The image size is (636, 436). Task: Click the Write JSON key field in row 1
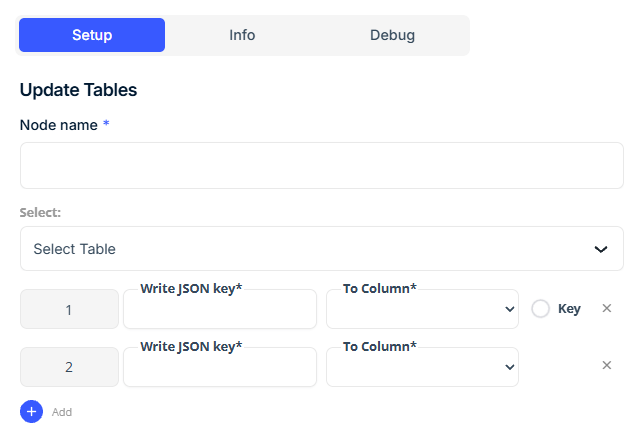click(x=220, y=309)
